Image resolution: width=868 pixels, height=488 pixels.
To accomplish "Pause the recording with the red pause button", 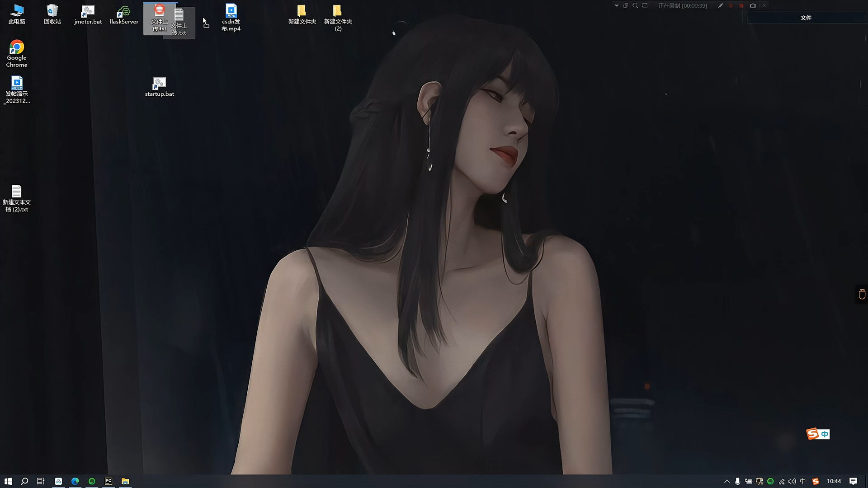I will coord(731,5).
